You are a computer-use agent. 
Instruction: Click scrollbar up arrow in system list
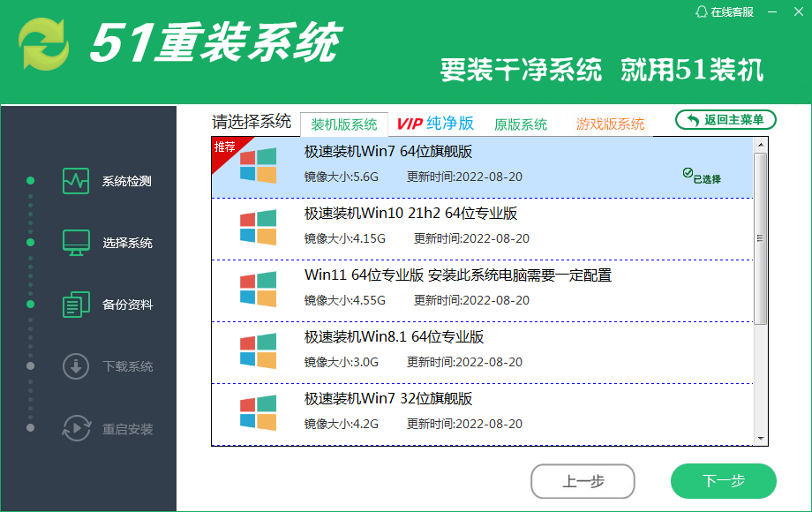(x=761, y=145)
